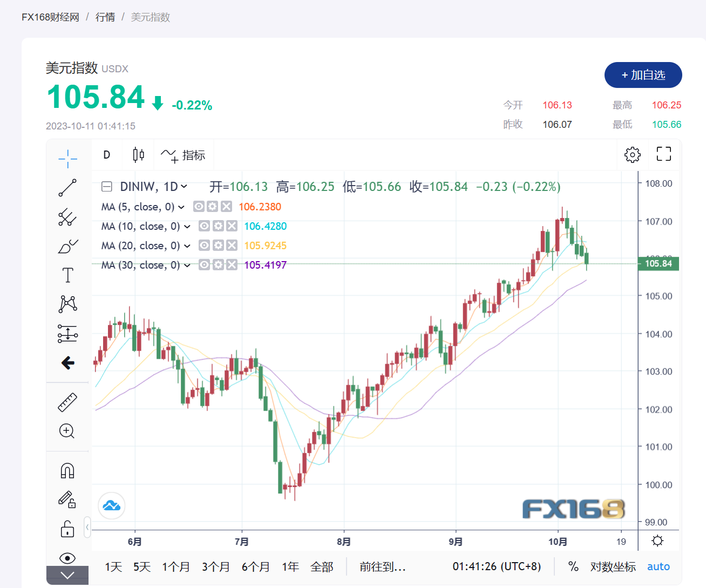Activate the magnet snap mode

click(x=67, y=471)
